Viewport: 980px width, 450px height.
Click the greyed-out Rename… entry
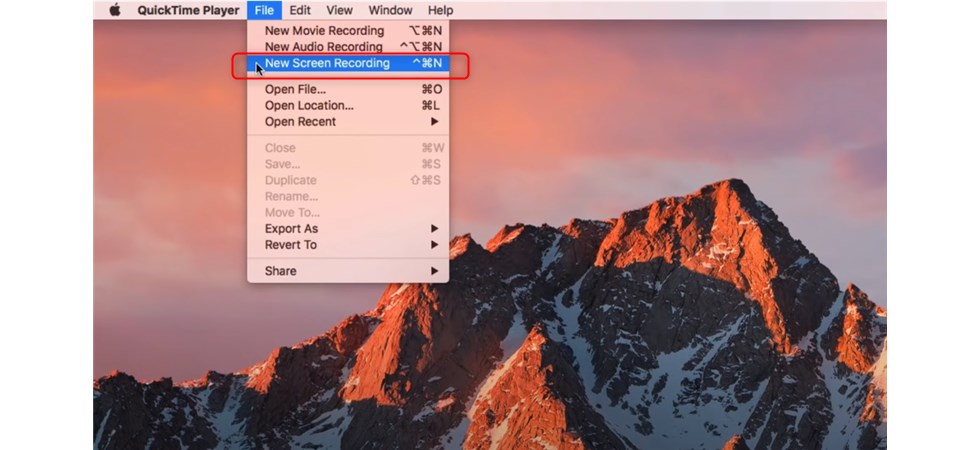click(x=348, y=197)
